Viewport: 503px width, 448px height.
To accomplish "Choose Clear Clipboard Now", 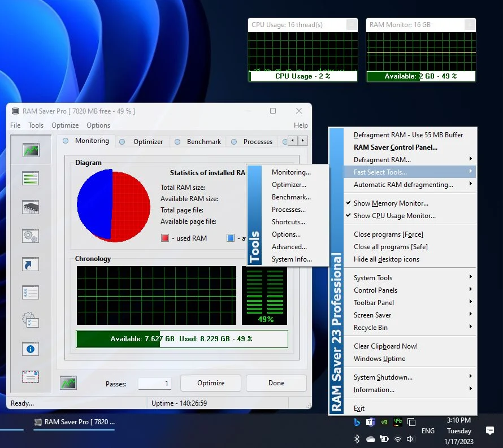I will pos(410,346).
